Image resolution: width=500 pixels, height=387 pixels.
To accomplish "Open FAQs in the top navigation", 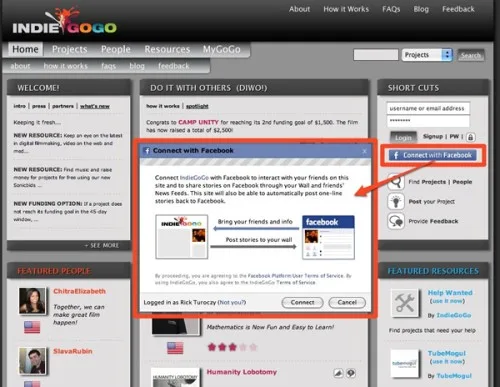I will pyautogui.click(x=391, y=9).
